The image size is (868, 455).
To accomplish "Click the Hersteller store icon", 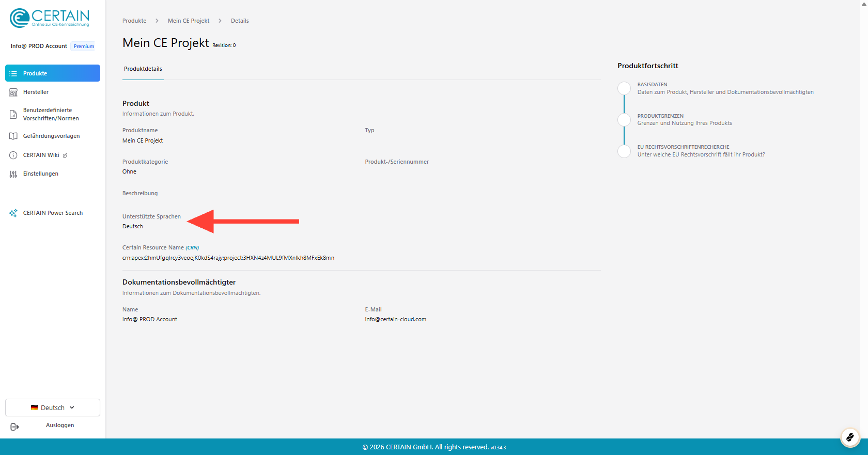I will 13,92.
